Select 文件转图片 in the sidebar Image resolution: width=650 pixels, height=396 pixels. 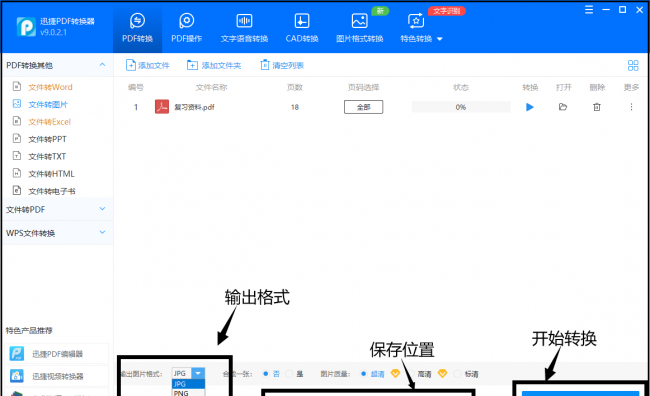(x=48, y=104)
